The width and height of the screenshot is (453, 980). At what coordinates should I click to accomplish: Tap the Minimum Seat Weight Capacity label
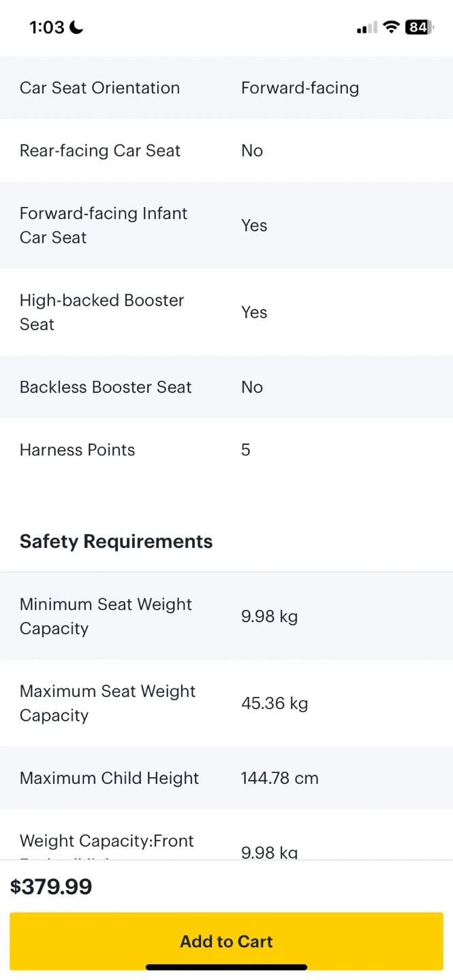click(x=106, y=617)
